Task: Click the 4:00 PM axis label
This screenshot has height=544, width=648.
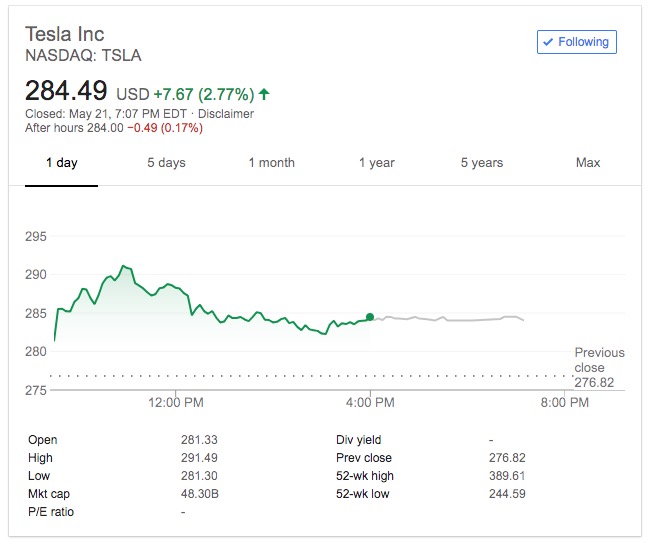Action: pyautogui.click(x=371, y=403)
